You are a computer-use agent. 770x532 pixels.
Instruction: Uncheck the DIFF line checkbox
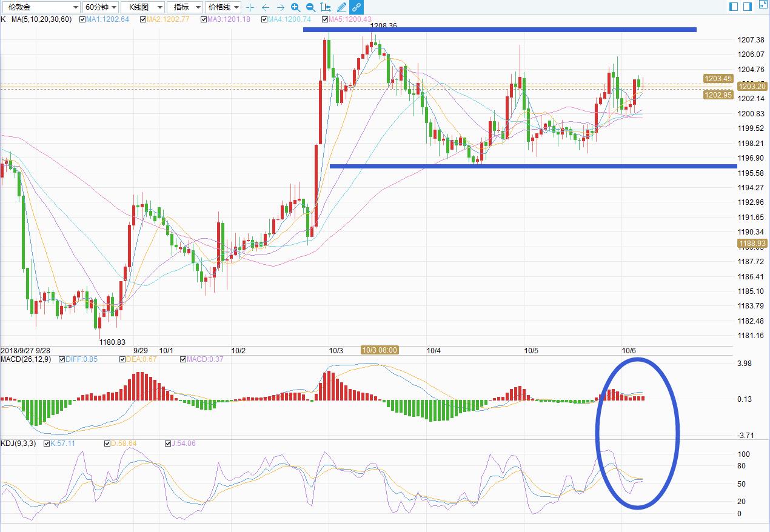[x=62, y=359]
